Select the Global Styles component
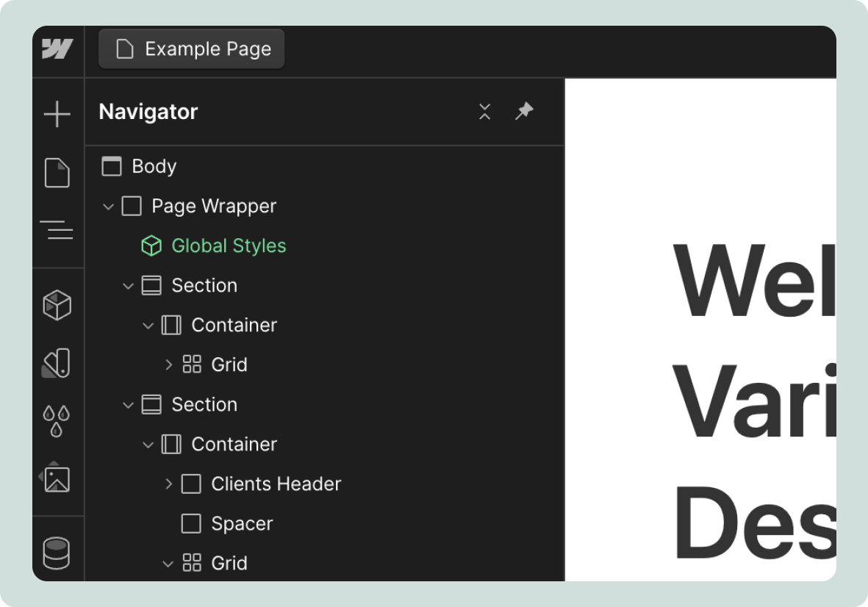Viewport: 868px width, 607px height. click(x=229, y=245)
